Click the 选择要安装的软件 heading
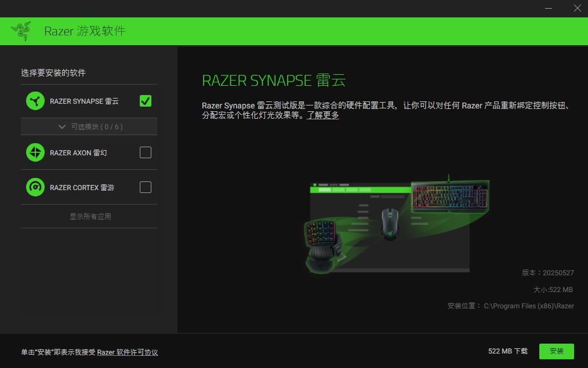The image size is (588, 368). (53, 72)
